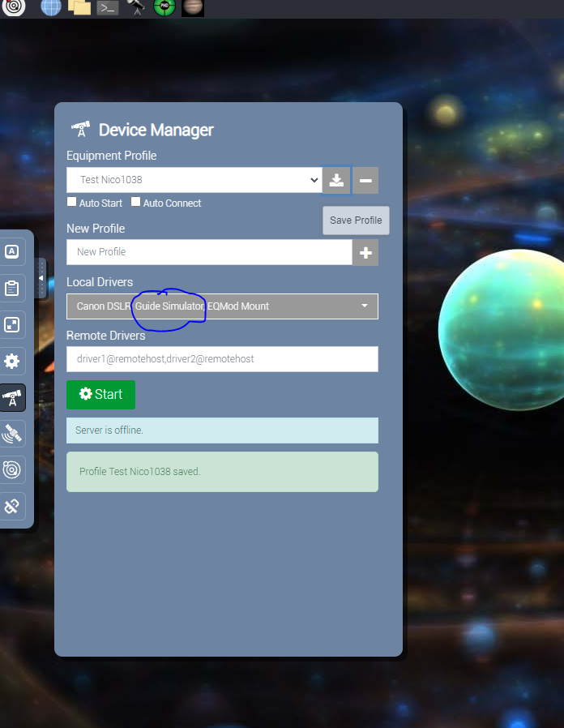Image resolution: width=564 pixels, height=728 pixels.
Task: Click the Guide Simulator driver entry
Action: point(169,306)
